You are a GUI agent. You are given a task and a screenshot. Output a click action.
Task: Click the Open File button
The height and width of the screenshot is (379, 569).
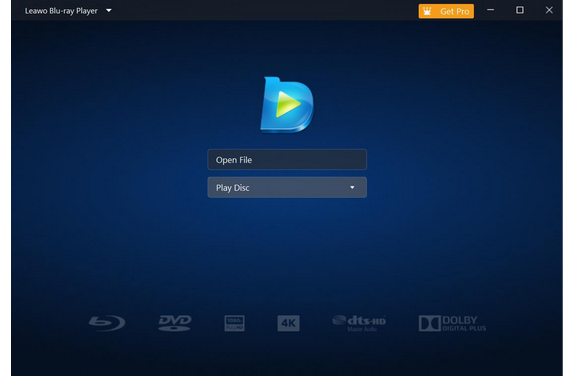pyautogui.click(x=287, y=160)
